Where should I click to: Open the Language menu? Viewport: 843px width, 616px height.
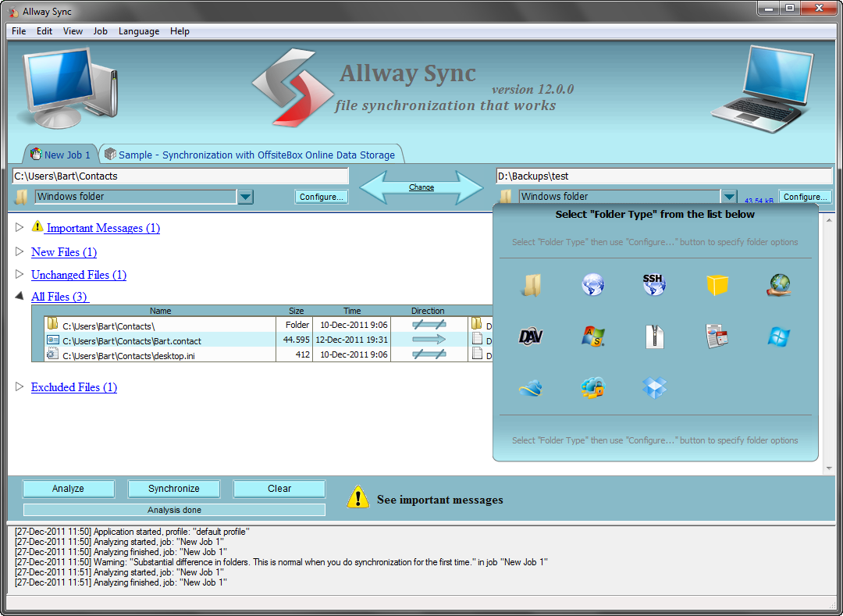pos(139,31)
